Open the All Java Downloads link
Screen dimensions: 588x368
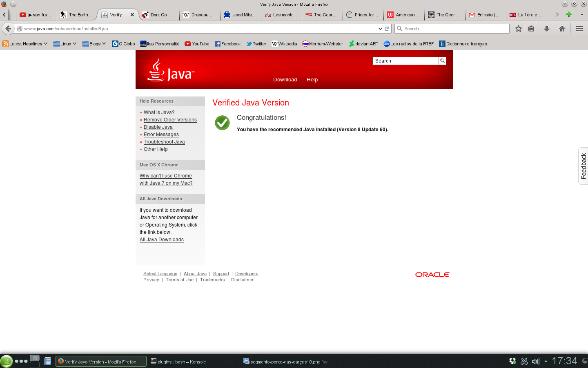pos(162,240)
